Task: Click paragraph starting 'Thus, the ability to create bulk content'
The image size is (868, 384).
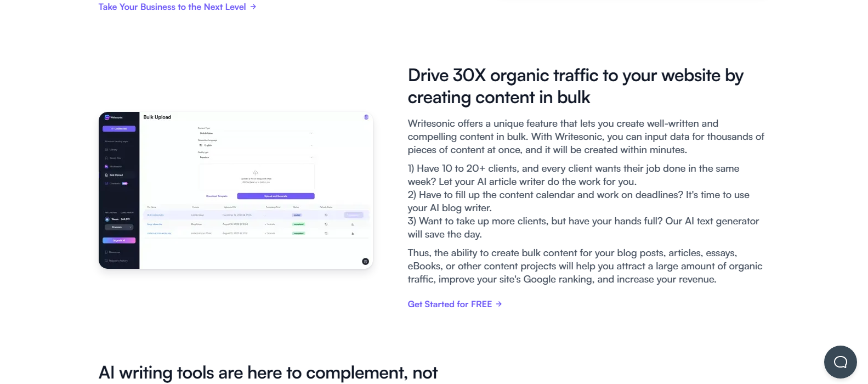Action: click(585, 266)
